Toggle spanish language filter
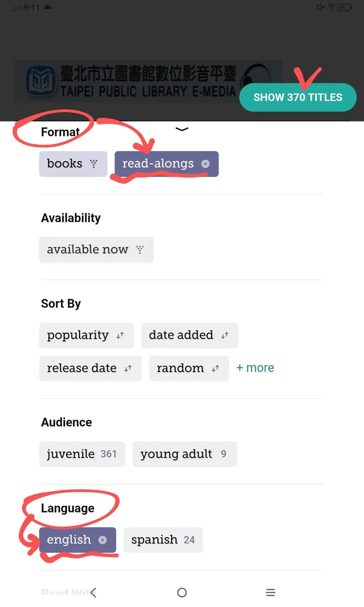Screen dimensions: 364x607 click(163, 540)
